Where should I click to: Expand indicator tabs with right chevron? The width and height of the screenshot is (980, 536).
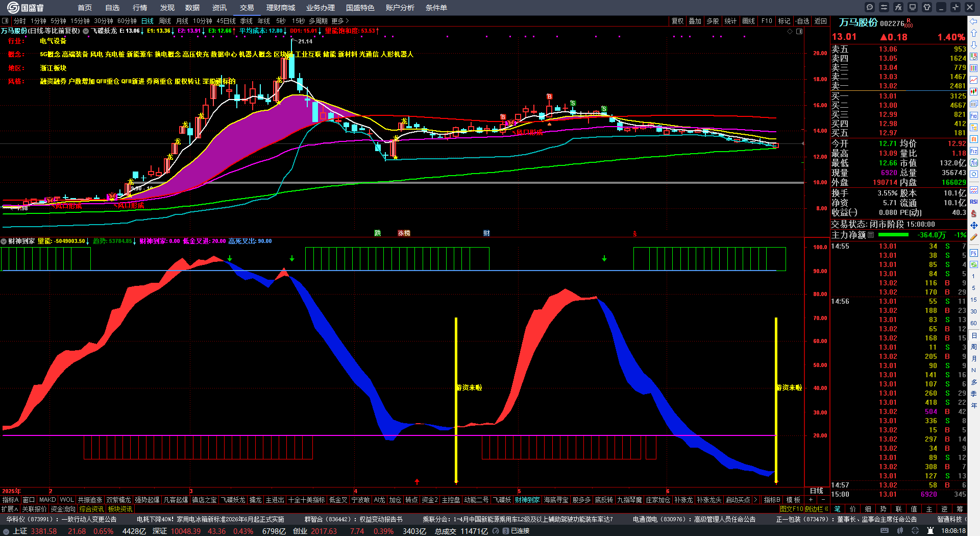(755, 500)
